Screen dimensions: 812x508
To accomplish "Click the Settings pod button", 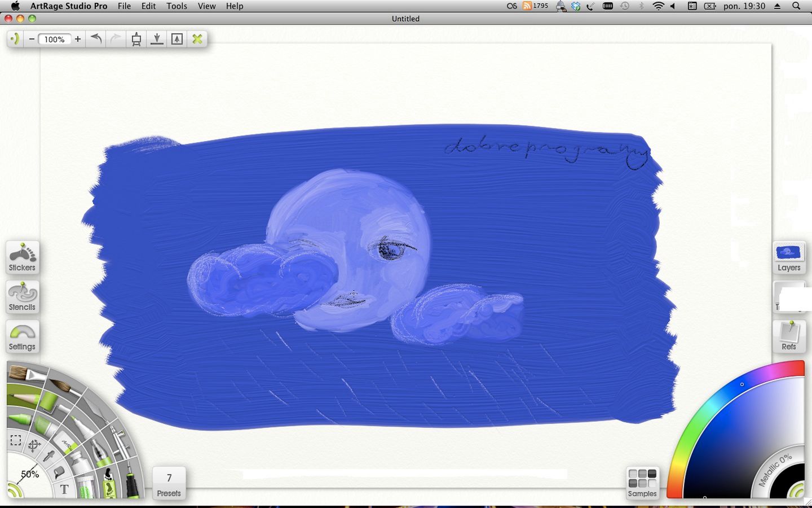I will click(x=22, y=336).
